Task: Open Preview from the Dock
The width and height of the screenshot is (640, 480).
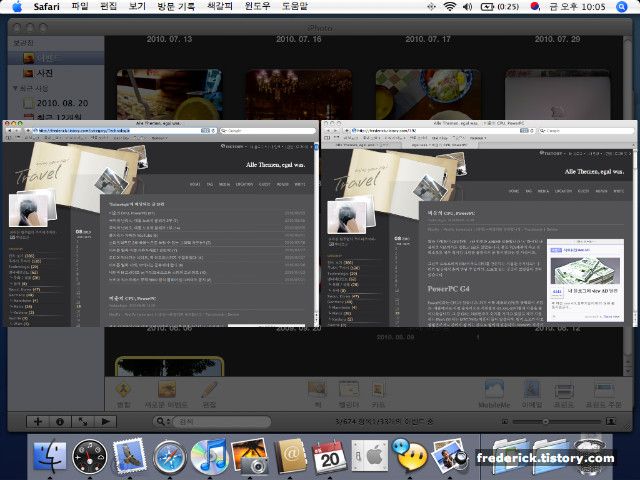Action: click(x=449, y=456)
